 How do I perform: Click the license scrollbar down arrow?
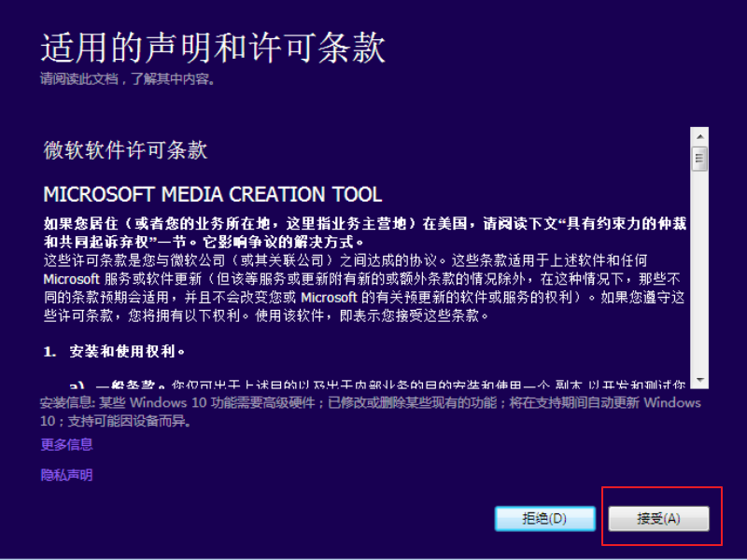699,380
